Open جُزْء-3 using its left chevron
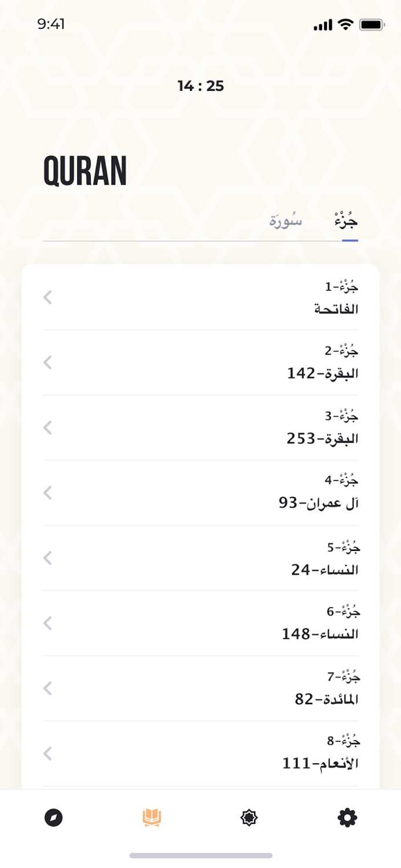 (47, 428)
